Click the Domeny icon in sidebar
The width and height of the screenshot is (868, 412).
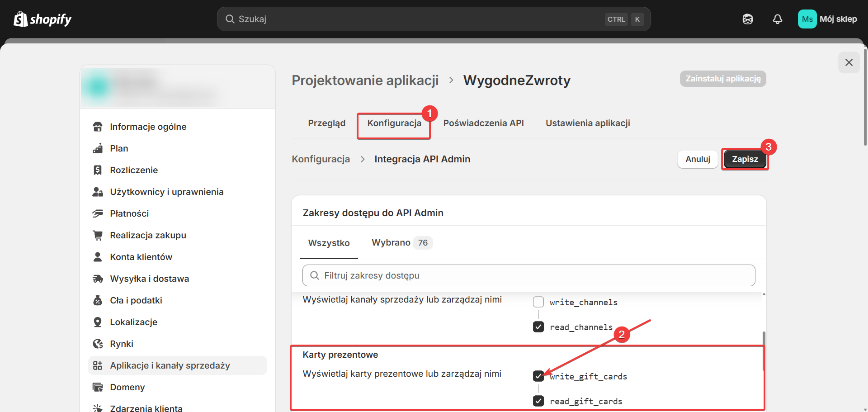[x=98, y=387]
